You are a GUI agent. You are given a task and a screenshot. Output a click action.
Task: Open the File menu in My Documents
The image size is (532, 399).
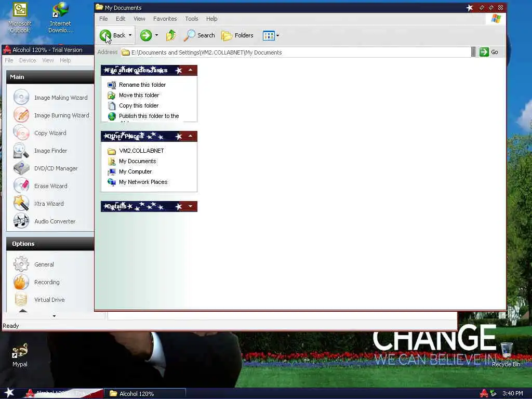coord(103,19)
